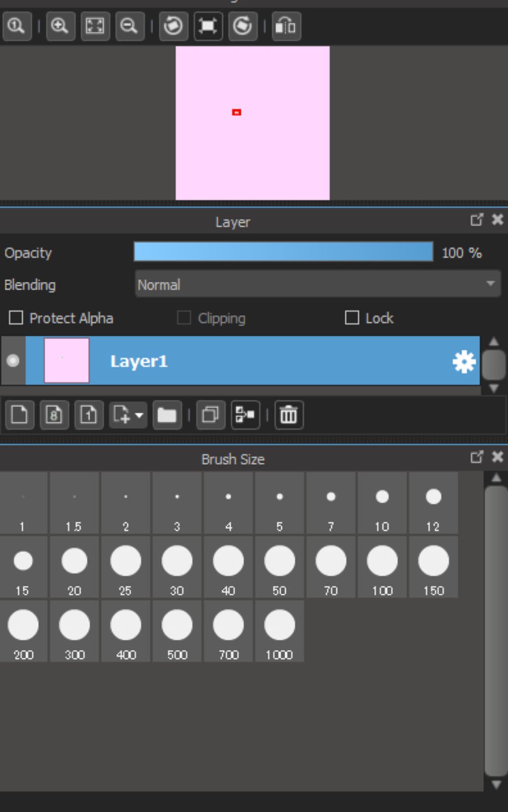The image size is (508, 812).
Task: Switch brush size to 1000
Action: [x=280, y=631]
